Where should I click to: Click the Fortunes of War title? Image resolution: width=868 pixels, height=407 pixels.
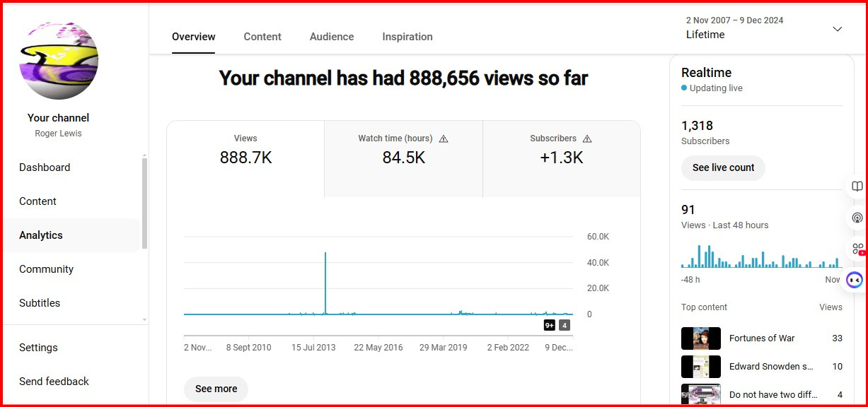[762, 338]
